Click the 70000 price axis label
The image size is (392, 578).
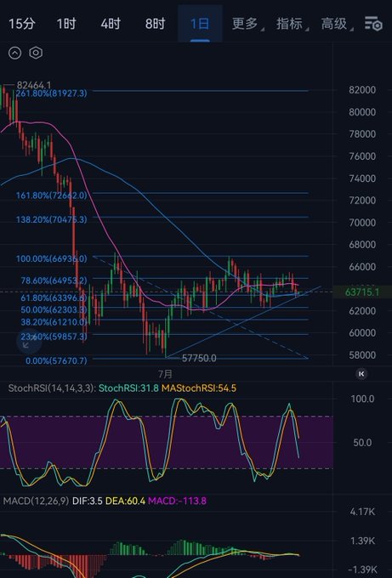362,223
